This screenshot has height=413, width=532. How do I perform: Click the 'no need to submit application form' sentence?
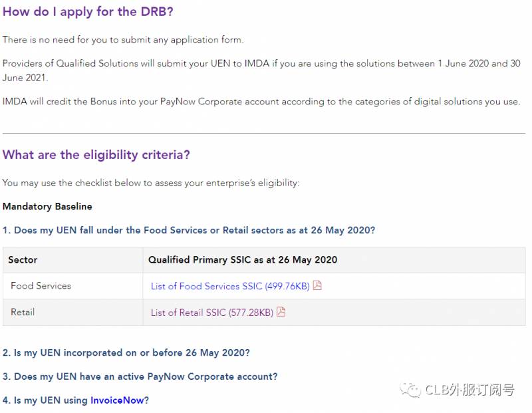coord(123,40)
